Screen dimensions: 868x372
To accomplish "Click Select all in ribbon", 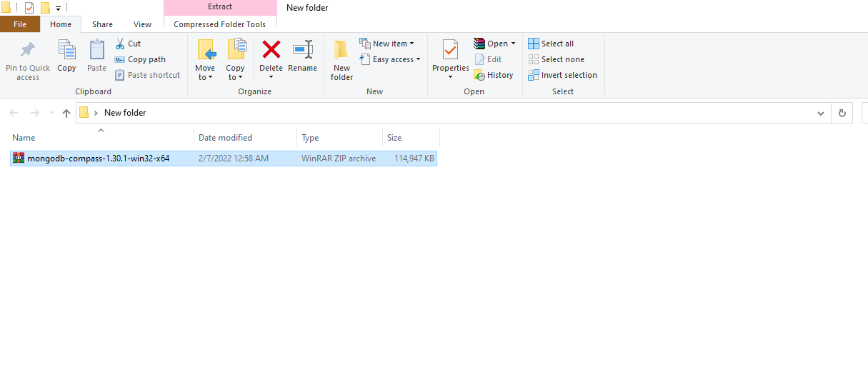I will [x=551, y=44].
